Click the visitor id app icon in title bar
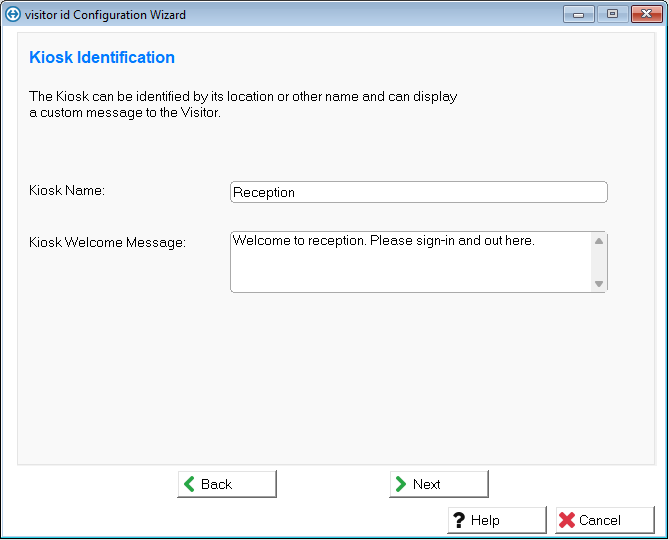The height and width of the screenshot is (540, 669). 13,15
